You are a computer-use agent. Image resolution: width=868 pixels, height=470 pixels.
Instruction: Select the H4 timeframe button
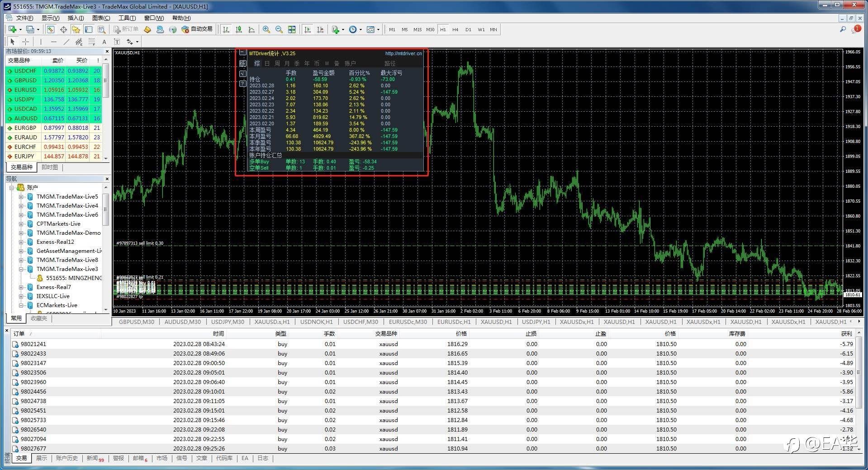click(x=455, y=29)
